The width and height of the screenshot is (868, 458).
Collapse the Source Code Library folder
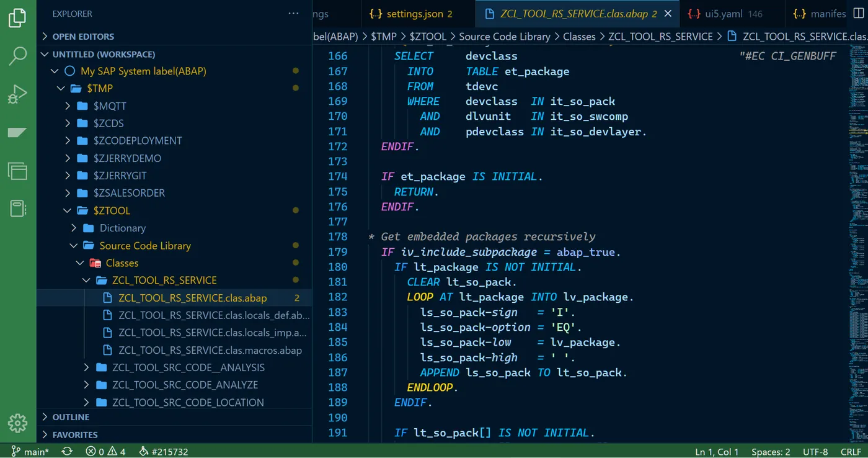74,246
